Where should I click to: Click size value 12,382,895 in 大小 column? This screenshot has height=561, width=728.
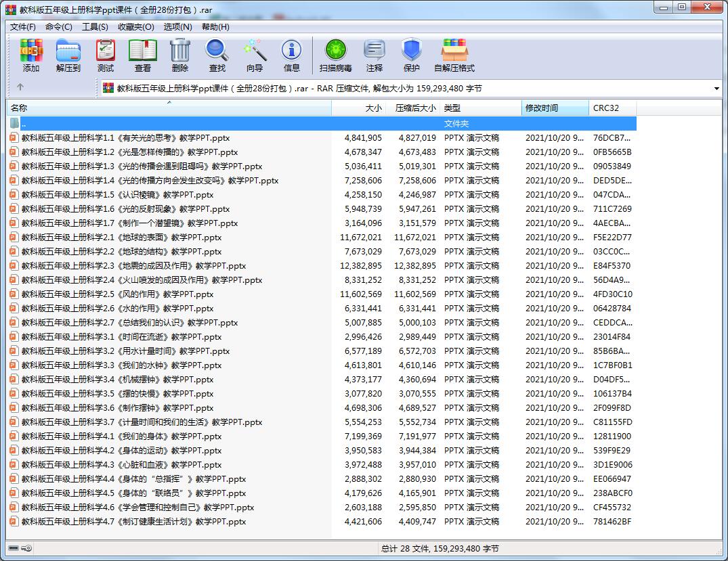click(361, 266)
